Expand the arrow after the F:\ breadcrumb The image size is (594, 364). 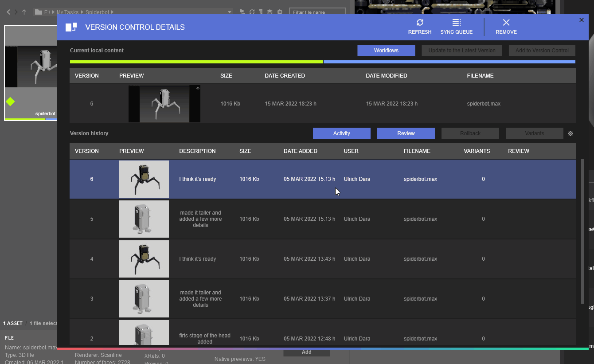coord(53,12)
